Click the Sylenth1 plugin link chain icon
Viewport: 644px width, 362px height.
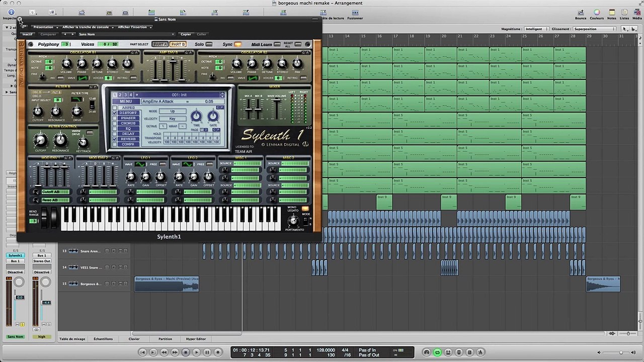[24, 26]
